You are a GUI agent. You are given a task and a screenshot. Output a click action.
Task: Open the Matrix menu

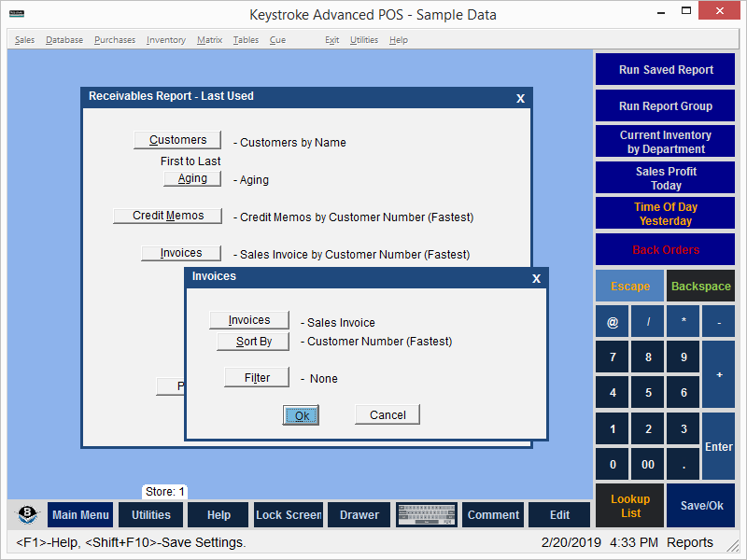click(209, 40)
